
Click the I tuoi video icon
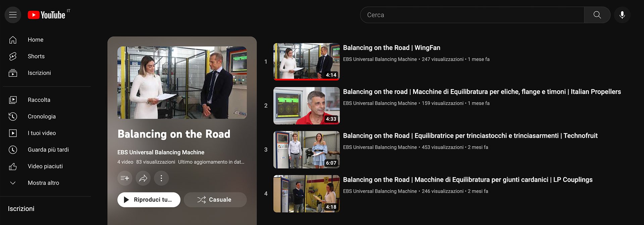(x=13, y=133)
